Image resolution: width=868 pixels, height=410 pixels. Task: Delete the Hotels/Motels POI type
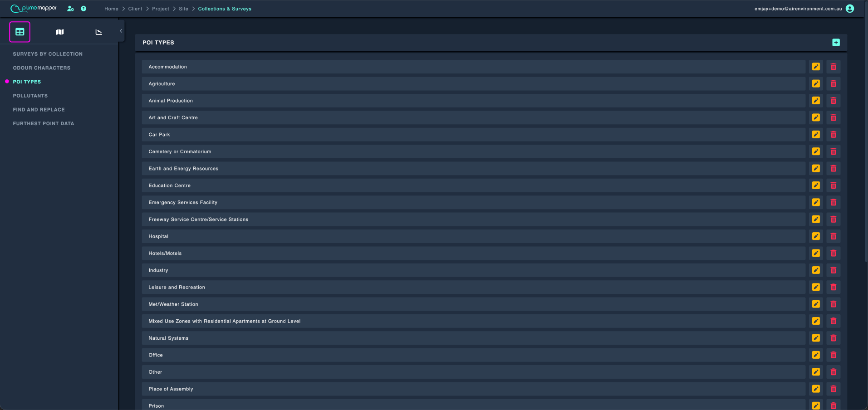834,253
